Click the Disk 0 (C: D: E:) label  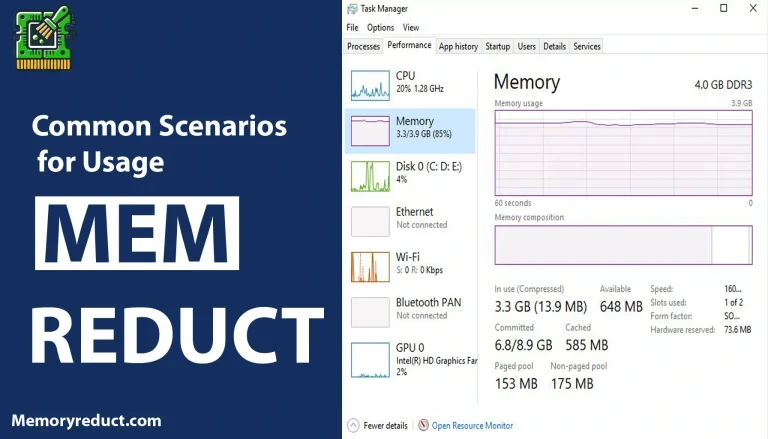(x=429, y=167)
